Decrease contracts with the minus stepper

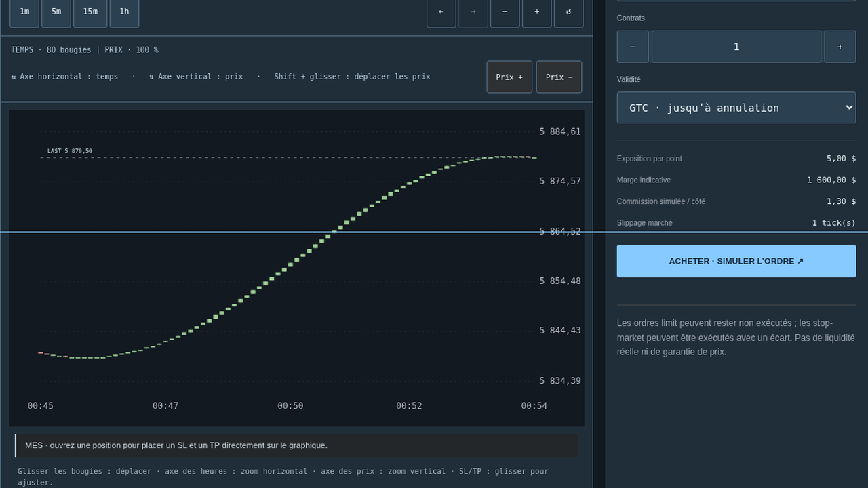[x=633, y=47]
